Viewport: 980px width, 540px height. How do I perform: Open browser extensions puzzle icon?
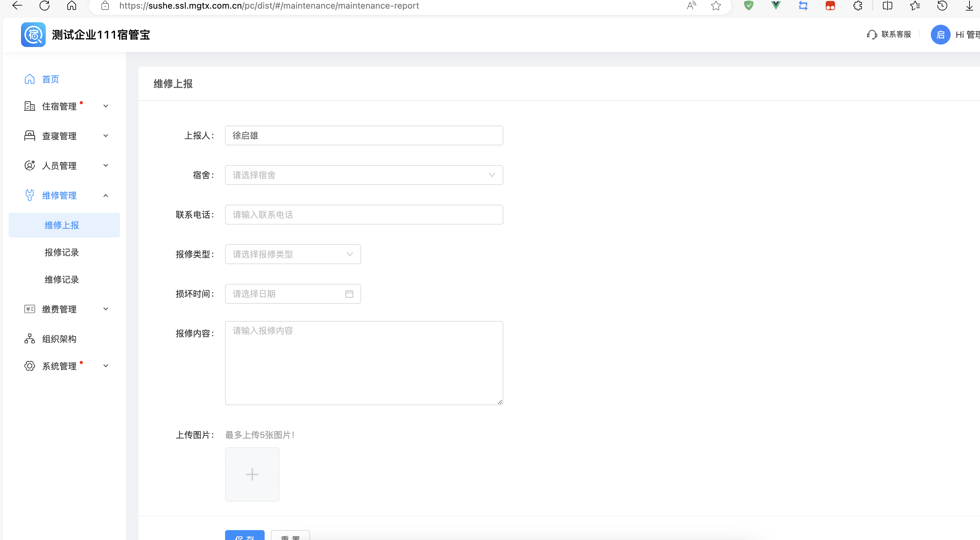(858, 5)
